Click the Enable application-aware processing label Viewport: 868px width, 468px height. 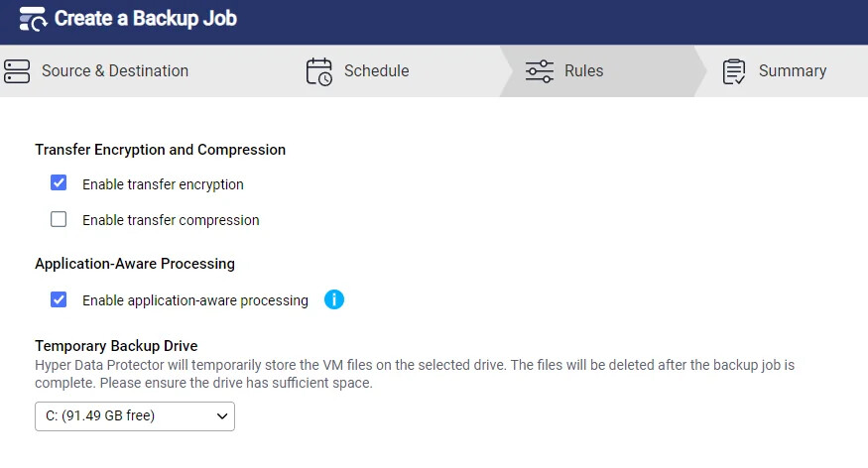194,300
